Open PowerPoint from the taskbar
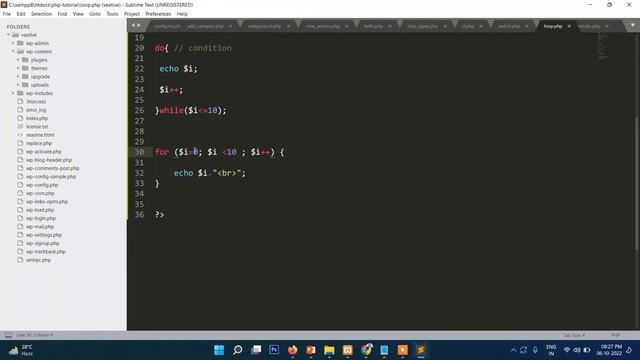Viewport: 640px width, 360px height. click(311, 350)
